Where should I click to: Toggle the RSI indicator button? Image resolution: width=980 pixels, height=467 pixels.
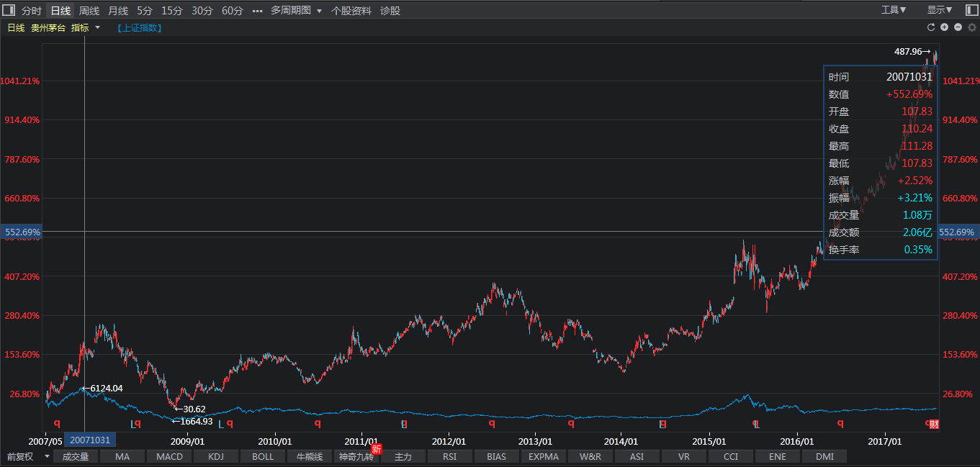pos(450,456)
